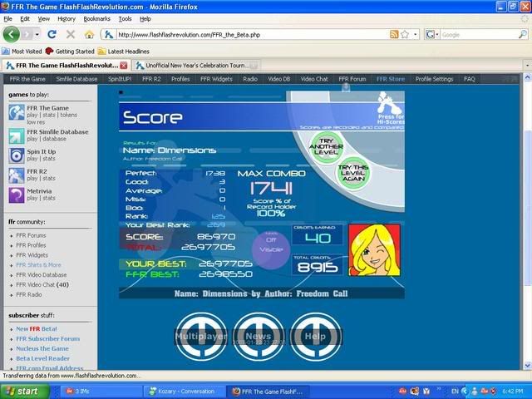Open the Spin It Up game icon

point(17,155)
